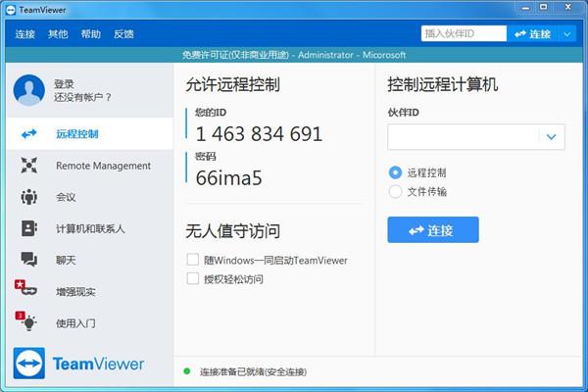
Task: Minimize the TeamViewer window
Action: tap(526, 8)
